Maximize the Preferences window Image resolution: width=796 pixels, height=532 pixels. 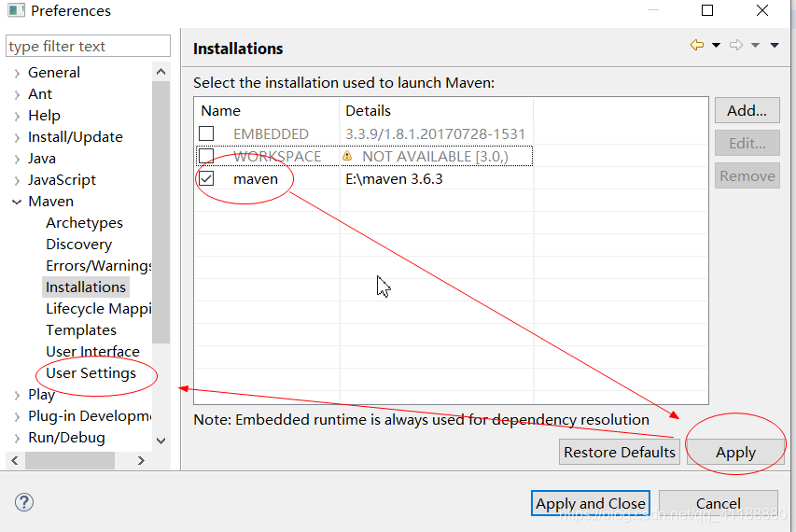coord(707,10)
